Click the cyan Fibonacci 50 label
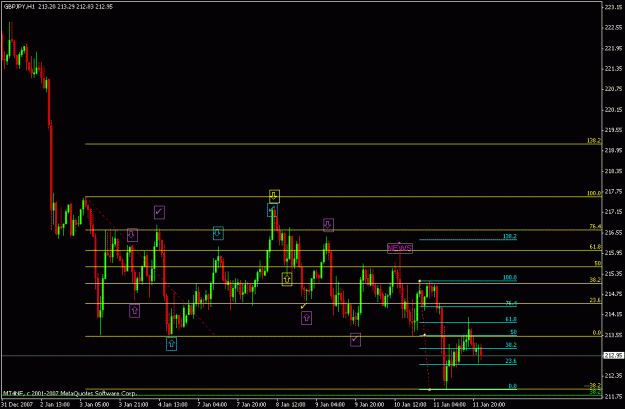The width and height of the screenshot is (625, 409). point(513,332)
